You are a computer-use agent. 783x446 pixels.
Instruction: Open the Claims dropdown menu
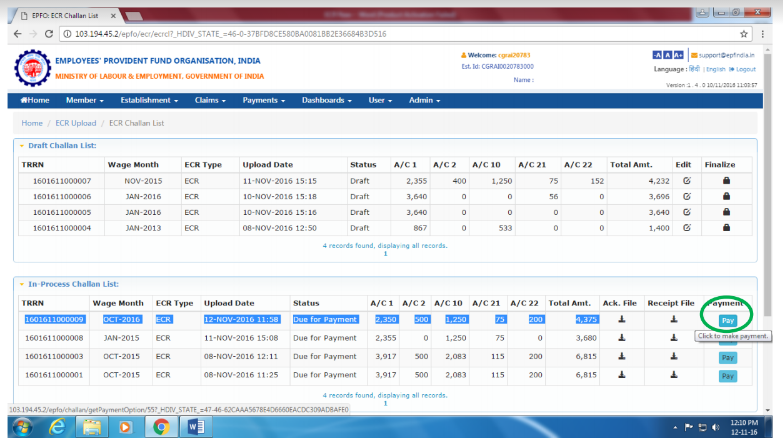pyautogui.click(x=210, y=100)
